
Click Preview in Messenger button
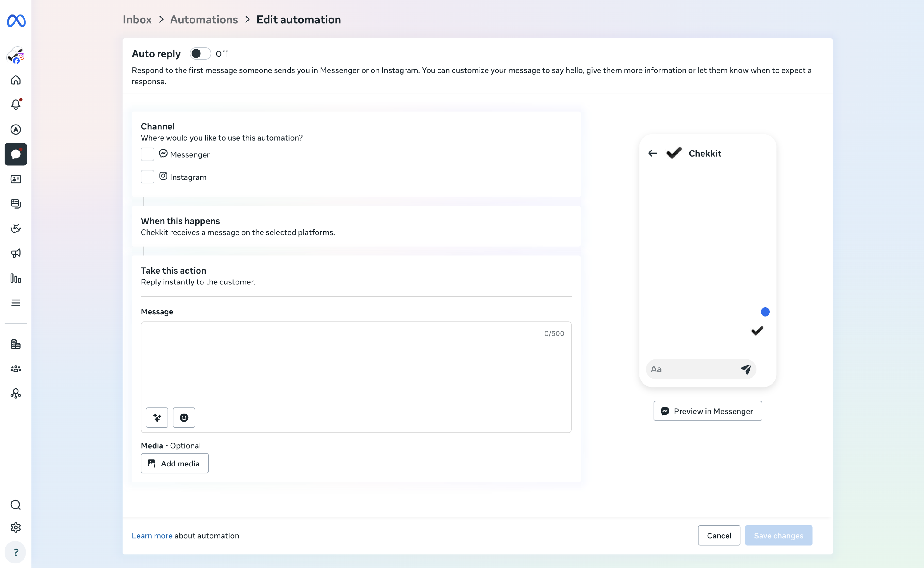pyautogui.click(x=707, y=411)
